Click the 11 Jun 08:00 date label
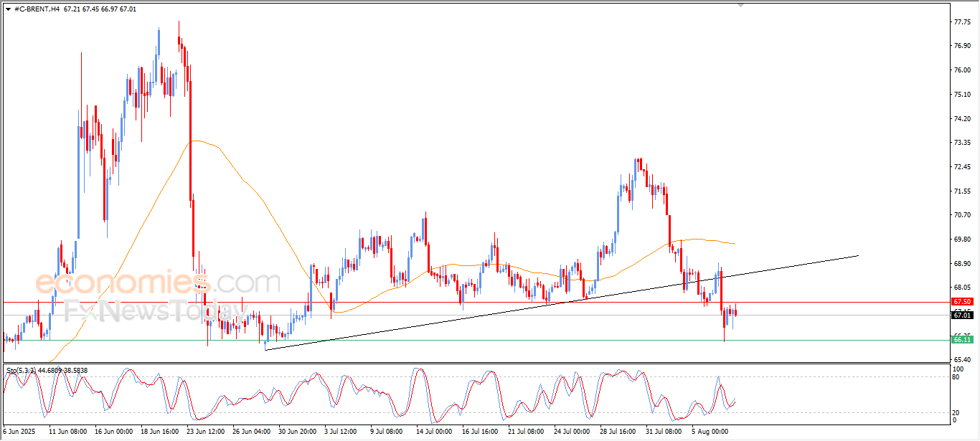 click(x=67, y=432)
